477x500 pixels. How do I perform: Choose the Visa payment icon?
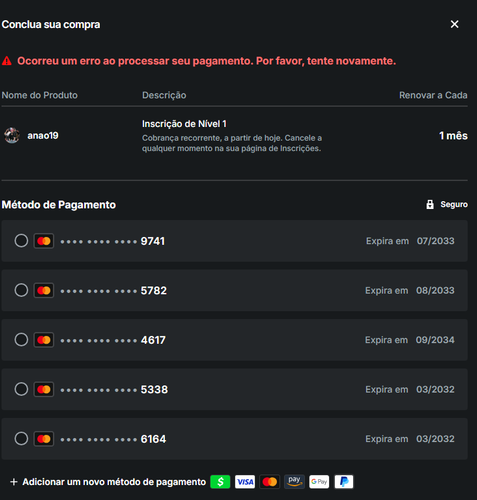(x=245, y=482)
